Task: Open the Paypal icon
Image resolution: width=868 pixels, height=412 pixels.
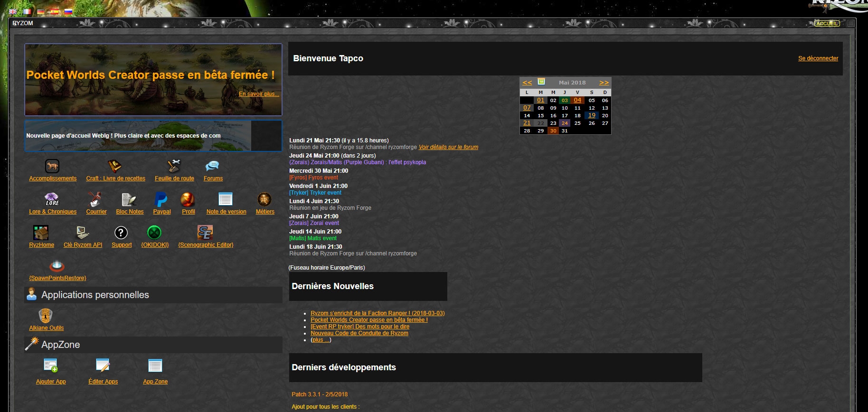Action: coord(161,199)
